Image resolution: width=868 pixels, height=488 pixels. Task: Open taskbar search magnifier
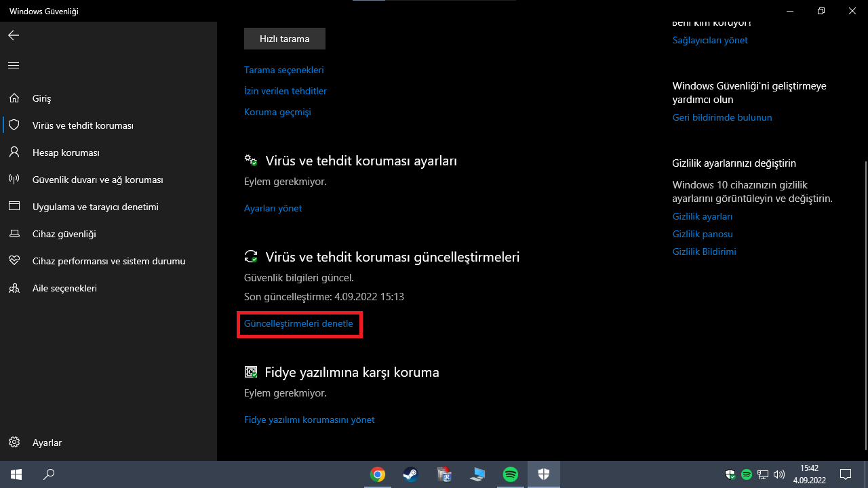pos(49,474)
